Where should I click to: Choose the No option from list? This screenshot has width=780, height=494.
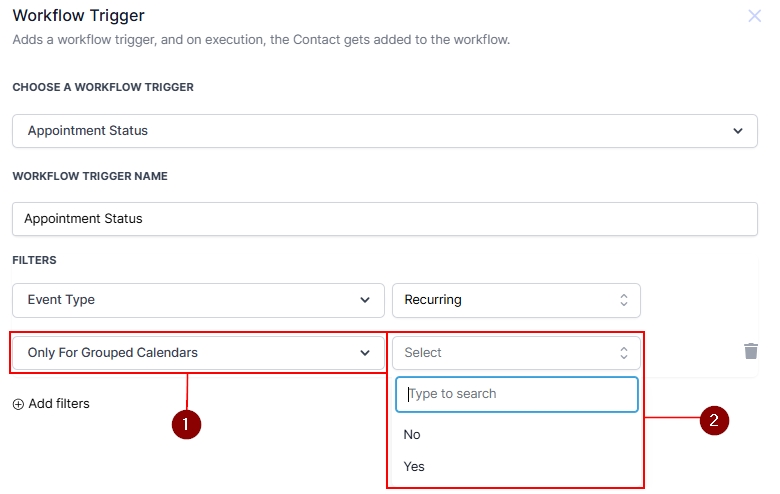click(x=413, y=435)
